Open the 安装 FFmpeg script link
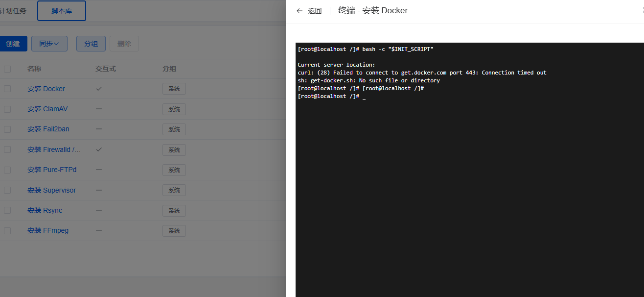Image resolution: width=644 pixels, height=297 pixels. (x=48, y=230)
